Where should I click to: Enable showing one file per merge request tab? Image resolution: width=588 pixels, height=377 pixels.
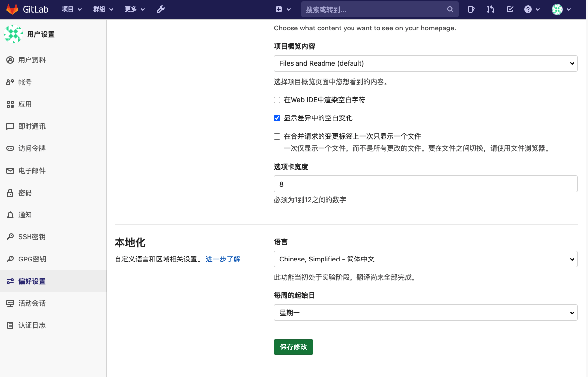click(x=277, y=136)
